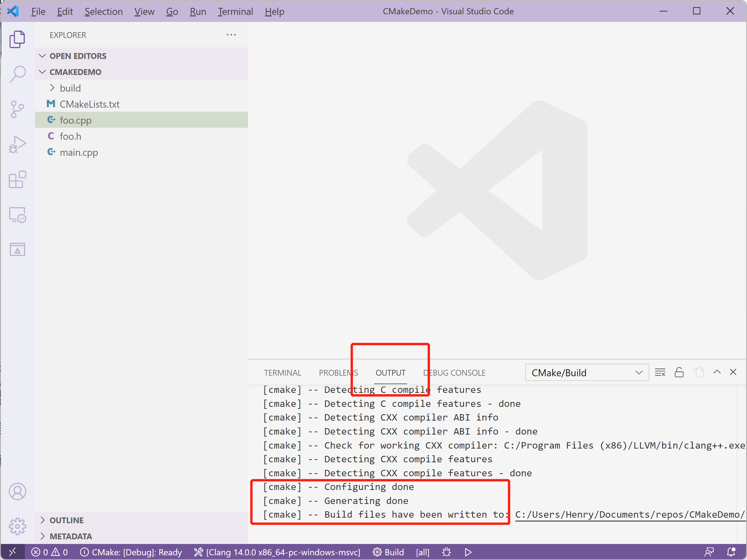Viewport: 747px width, 560px height.
Task: Open the Help menu
Action: click(x=275, y=11)
